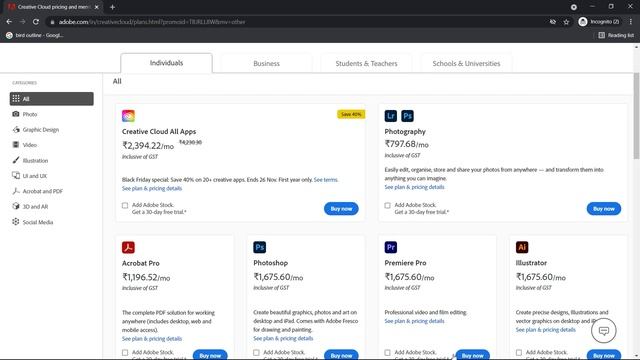Click Buy now for Photoshop
This screenshot has width=640, height=360.
[x=341, y=355]
